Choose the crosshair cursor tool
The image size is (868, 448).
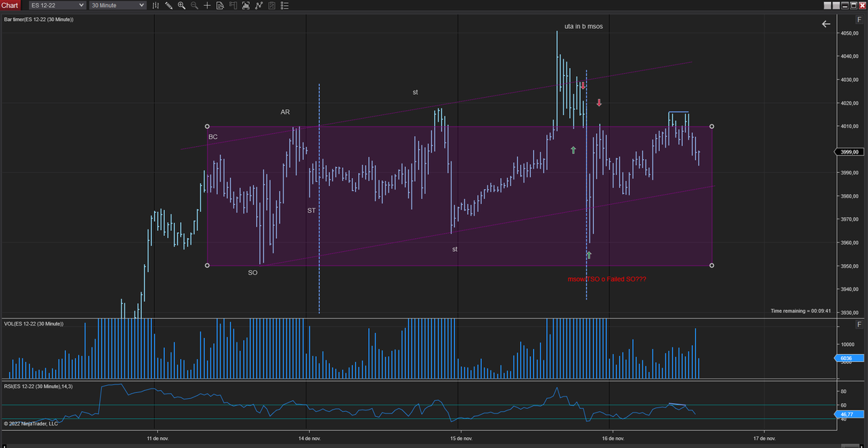[207, 5]
